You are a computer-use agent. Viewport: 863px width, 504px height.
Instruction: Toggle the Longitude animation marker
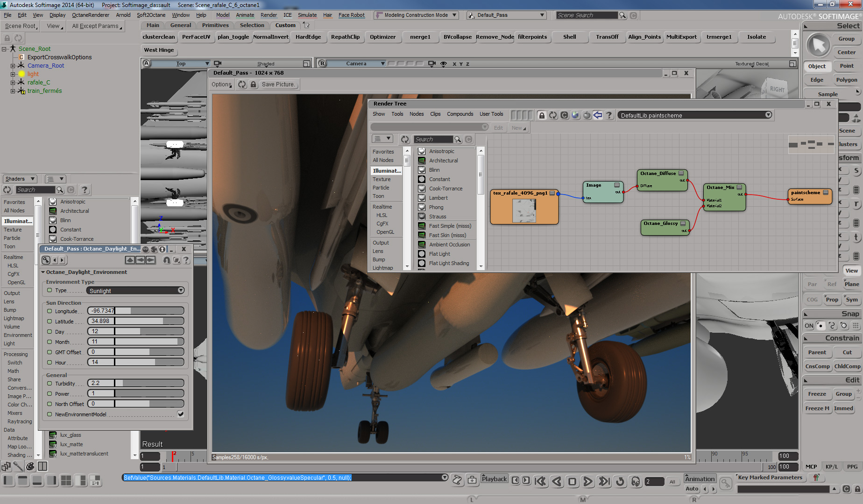50,311
